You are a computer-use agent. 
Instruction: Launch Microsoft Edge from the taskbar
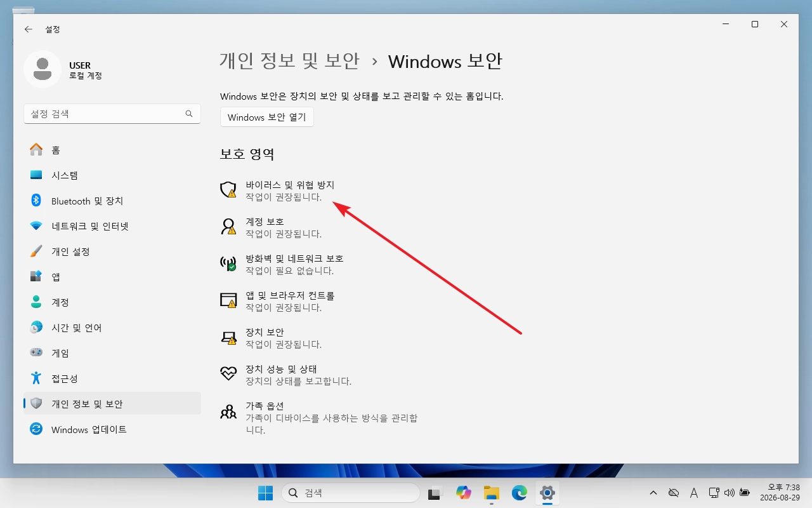520,493
